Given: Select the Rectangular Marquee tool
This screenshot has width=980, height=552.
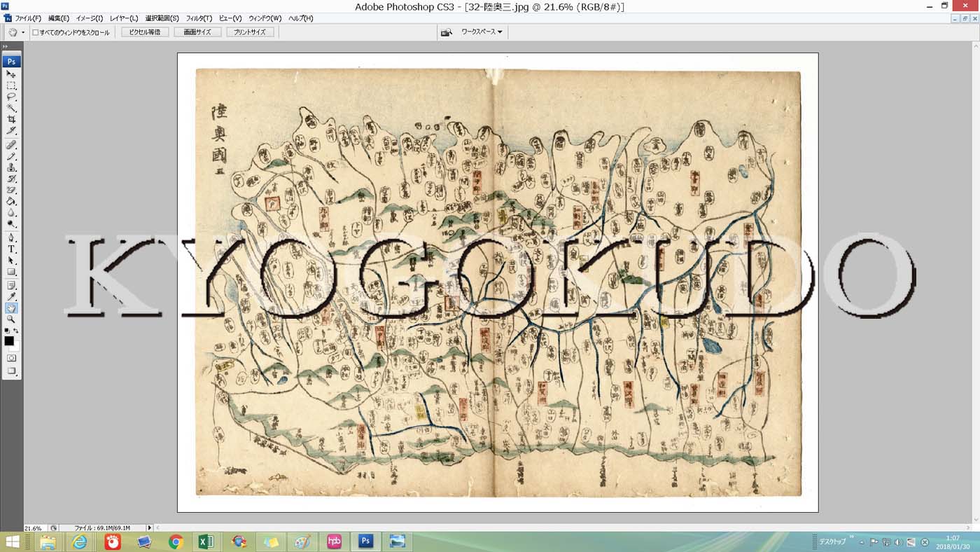Looking at the screenshot, I should 11,85.
